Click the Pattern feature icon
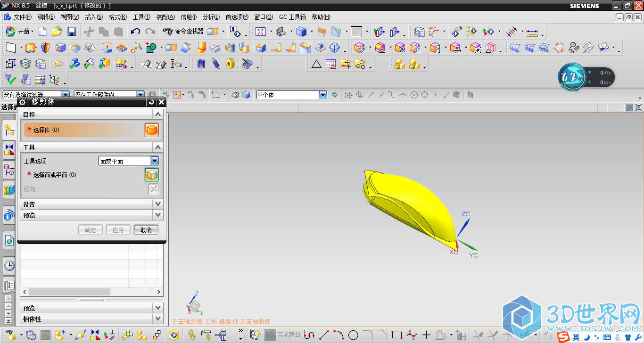This screenshot has height=343, width=644. pyautogui.click(x=122, y=48)
